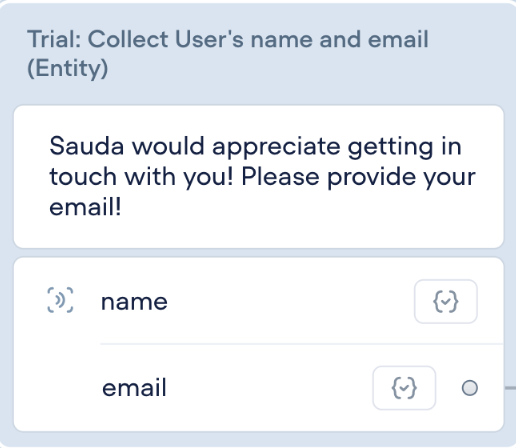Viewport: 516px width, 448px height.
Task: Click the word 'email!' in the message text
Action: [x=85, y=207]
